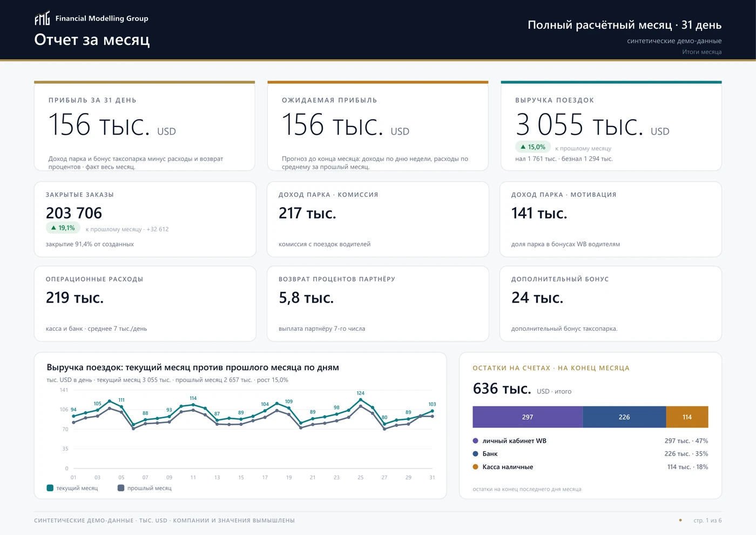Viewport: 756px width, 535px height.
Task: Click the green 15,0% growth badge
Action: pos(532,147)
